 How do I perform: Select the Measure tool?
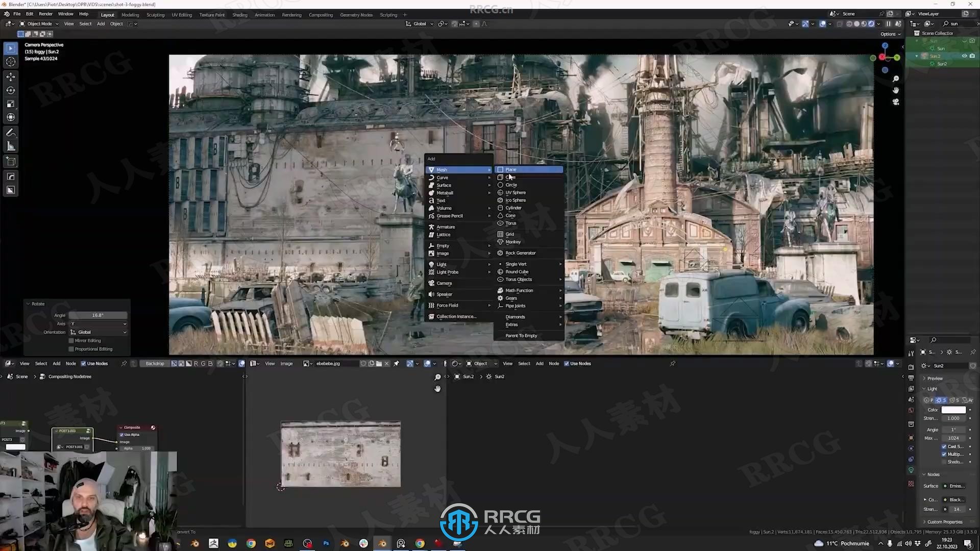[11, 147]
